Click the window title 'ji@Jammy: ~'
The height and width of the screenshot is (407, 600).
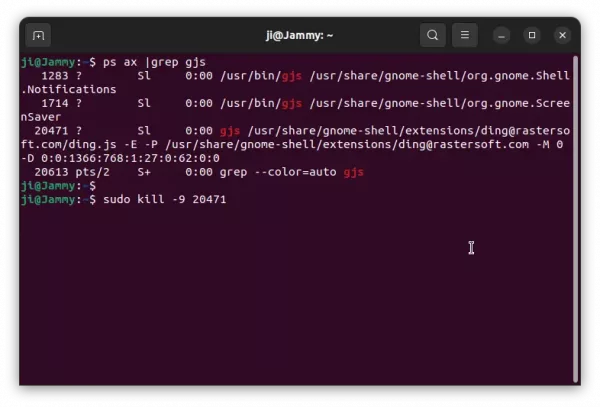coord(300,35)
